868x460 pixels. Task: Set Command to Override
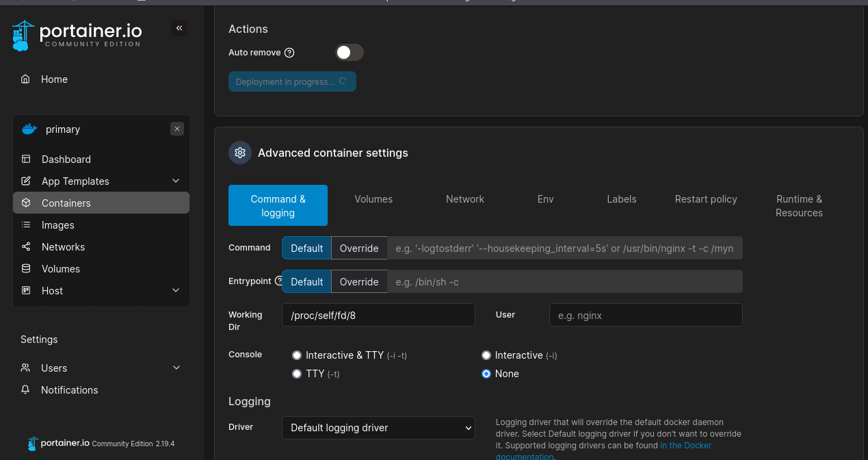359,248
